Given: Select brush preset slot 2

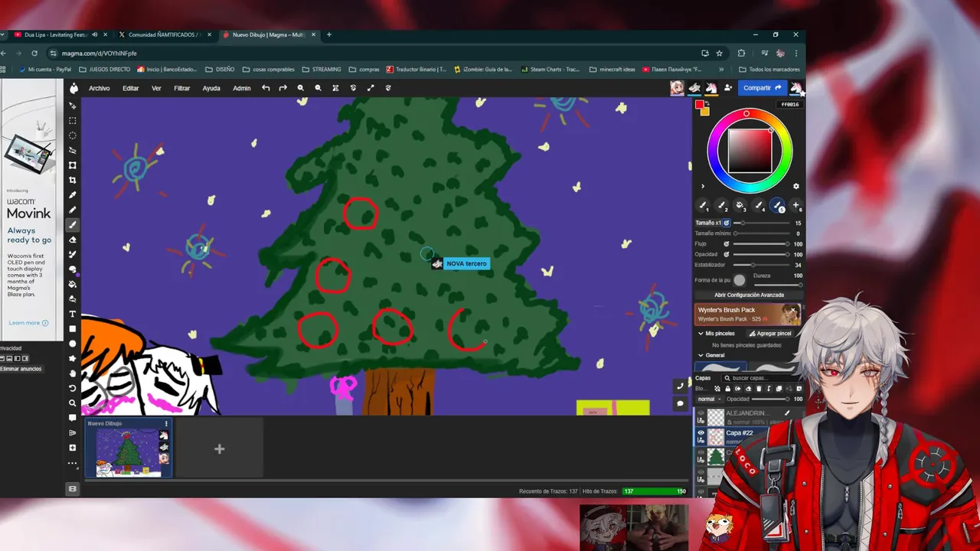Looking at the screenshot, I should pos(721,205).
